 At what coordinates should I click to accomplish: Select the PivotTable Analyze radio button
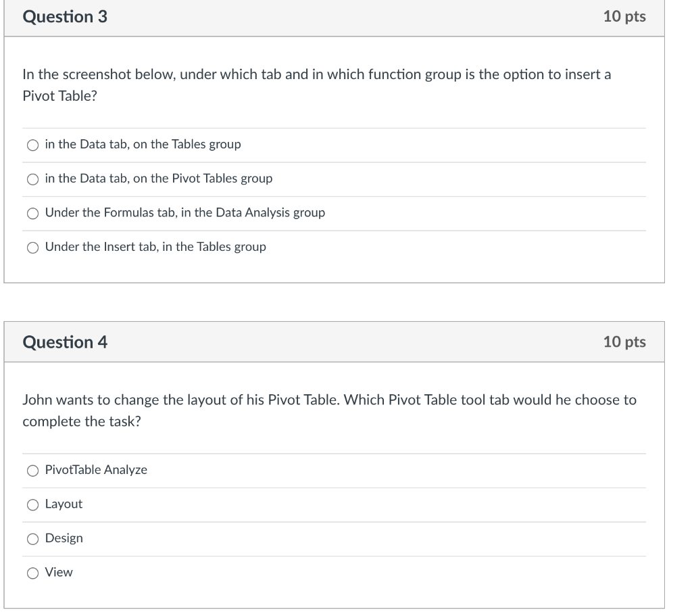[32, 471]
